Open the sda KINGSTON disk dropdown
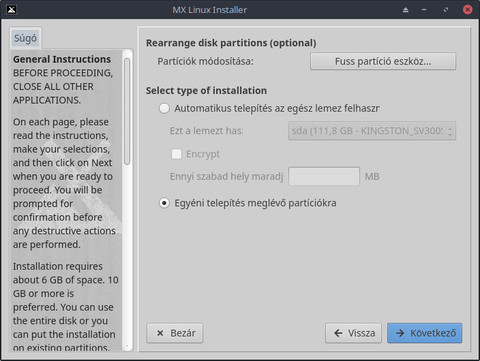The height and width of the screenshot is (361, 480). [372, 131]
